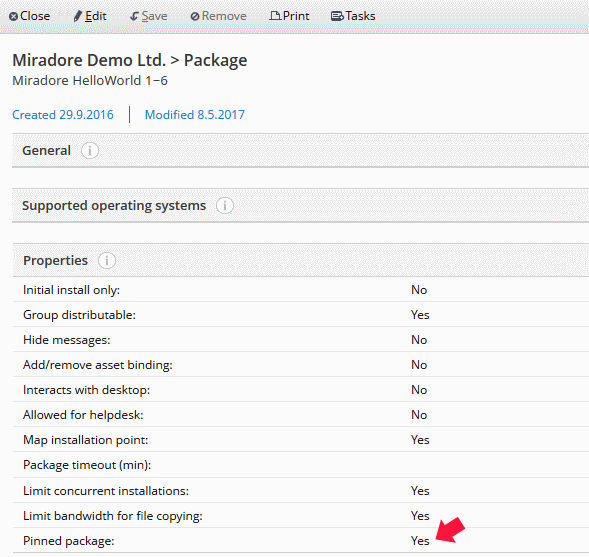The width and height of the screenshot is (589, 557).
Task: Select the Initial install only row
Action: (x=301, y=290)
